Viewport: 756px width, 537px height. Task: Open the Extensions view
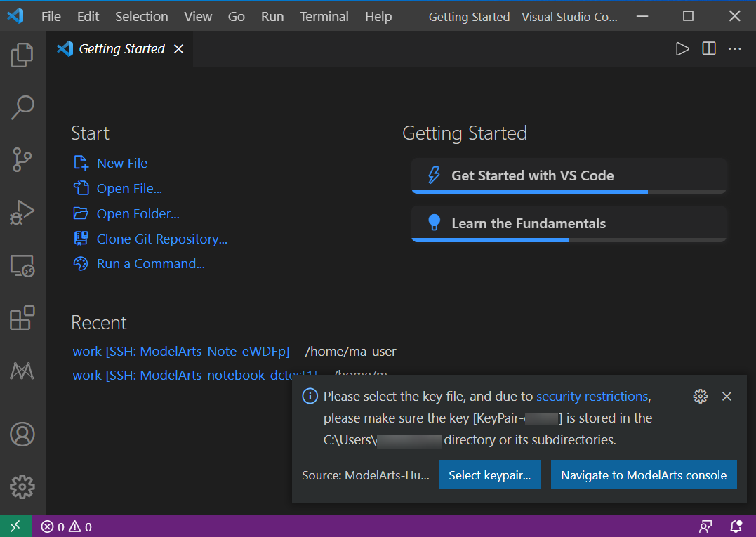pyautogui.click(x=22, y=318)
